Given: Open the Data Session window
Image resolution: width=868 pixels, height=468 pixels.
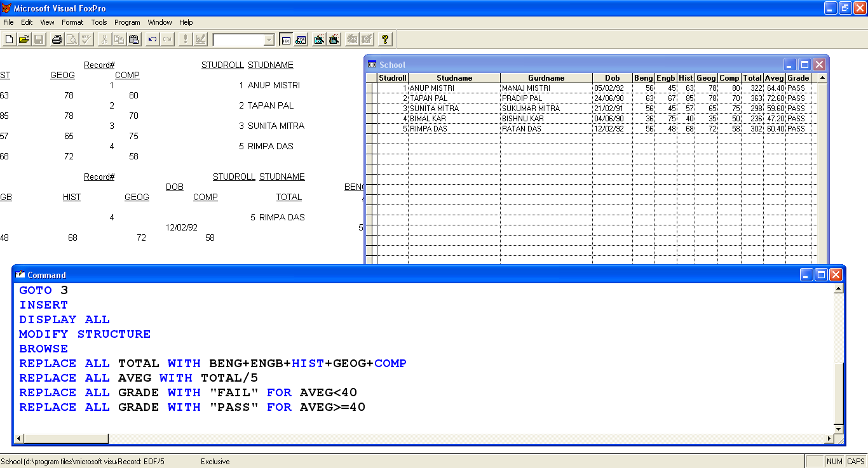Looking at the screenshot, I should (300, 39).
